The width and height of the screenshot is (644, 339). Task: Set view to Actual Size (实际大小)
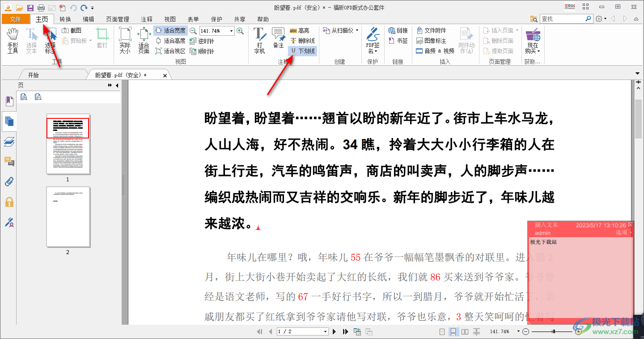click(x=125, y=41)
